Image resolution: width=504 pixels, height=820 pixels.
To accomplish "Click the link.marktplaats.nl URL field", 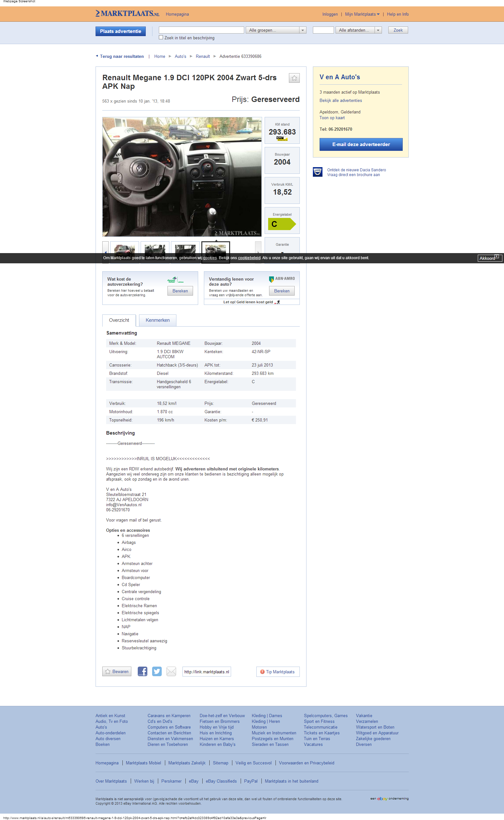I will [207, 672].
